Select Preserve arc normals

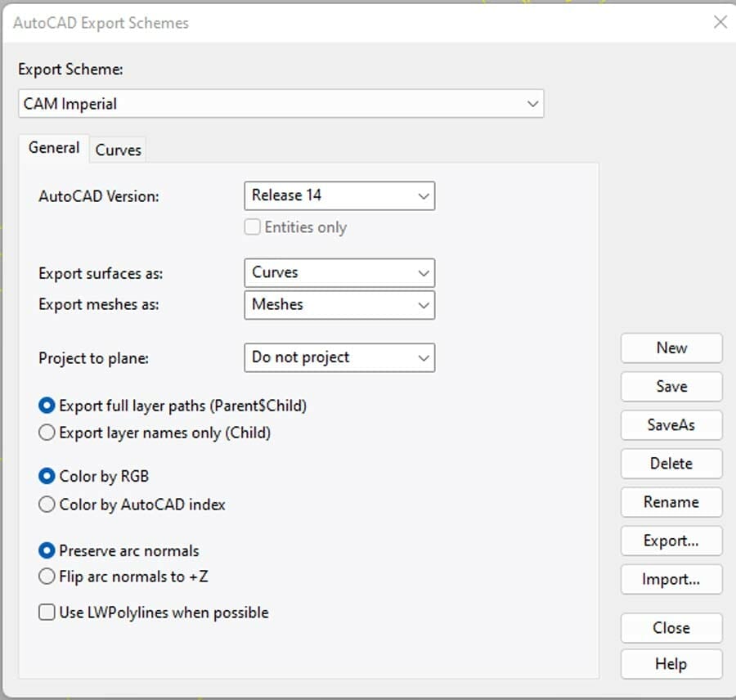[x=47, y=550]
